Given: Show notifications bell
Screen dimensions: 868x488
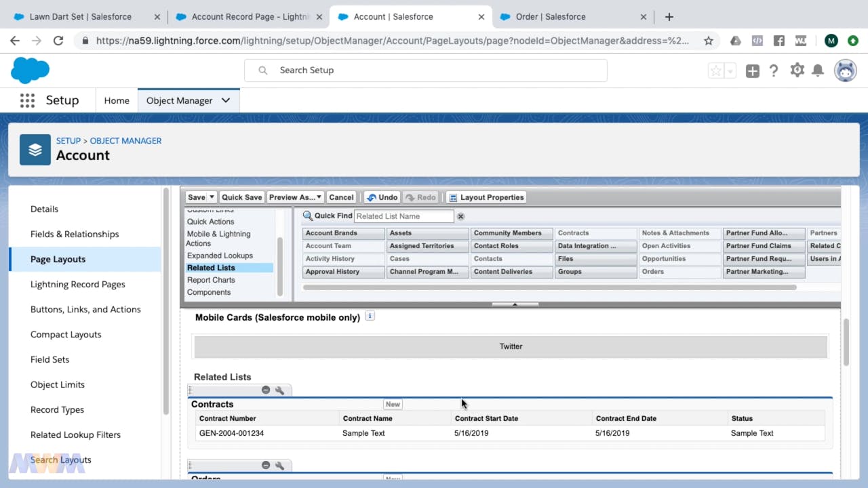Looking at the screenshot, I should [818, 70].
